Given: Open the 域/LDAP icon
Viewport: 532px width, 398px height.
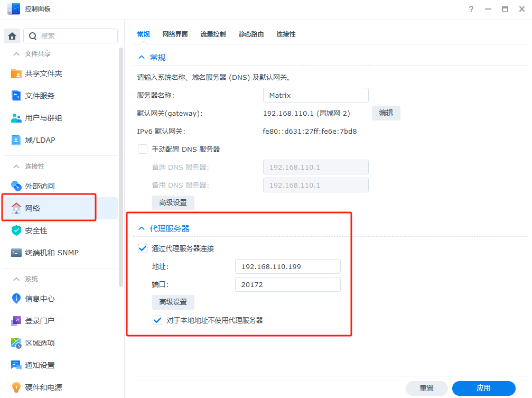Looking at the screenshot, I should (x=16, y=140).
